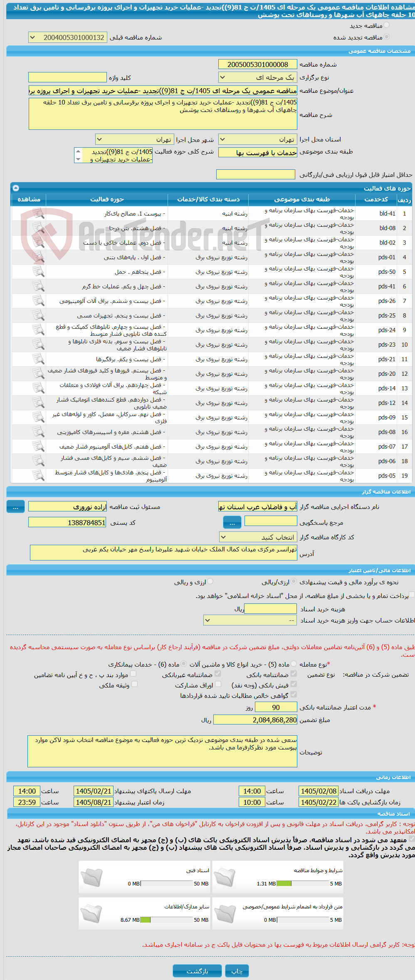Open view icon for row pds-12
The height and width of the screenshot is (980, 415).
tap(39, 403)
